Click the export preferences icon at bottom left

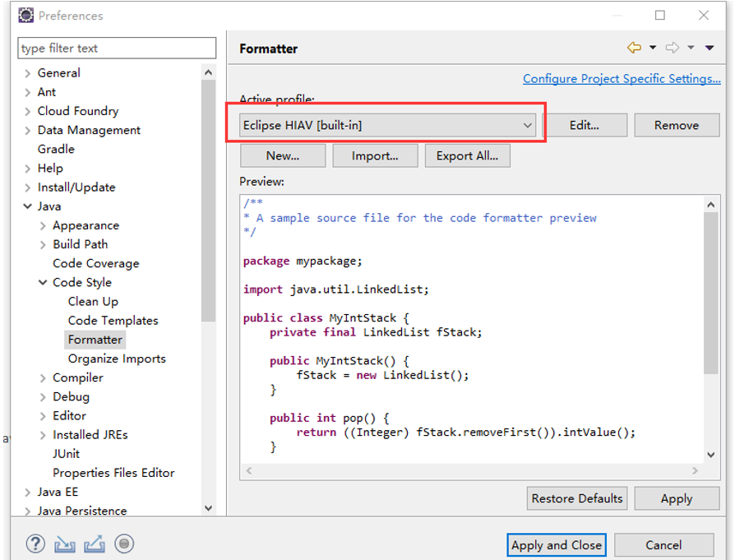95,544
